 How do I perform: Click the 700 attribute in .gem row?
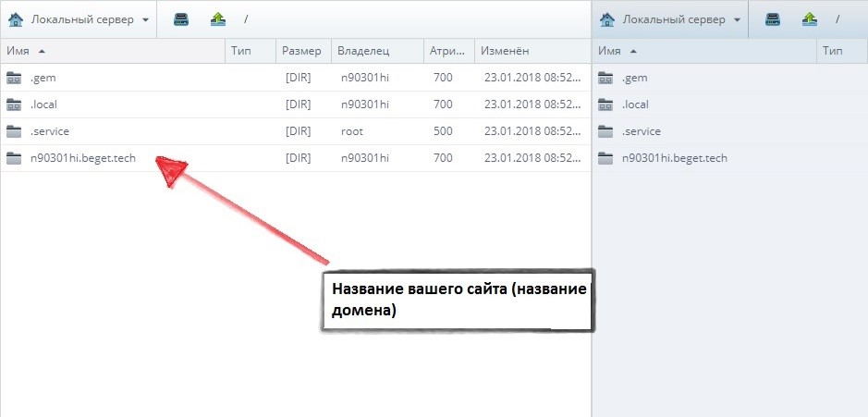click(443, 78)
